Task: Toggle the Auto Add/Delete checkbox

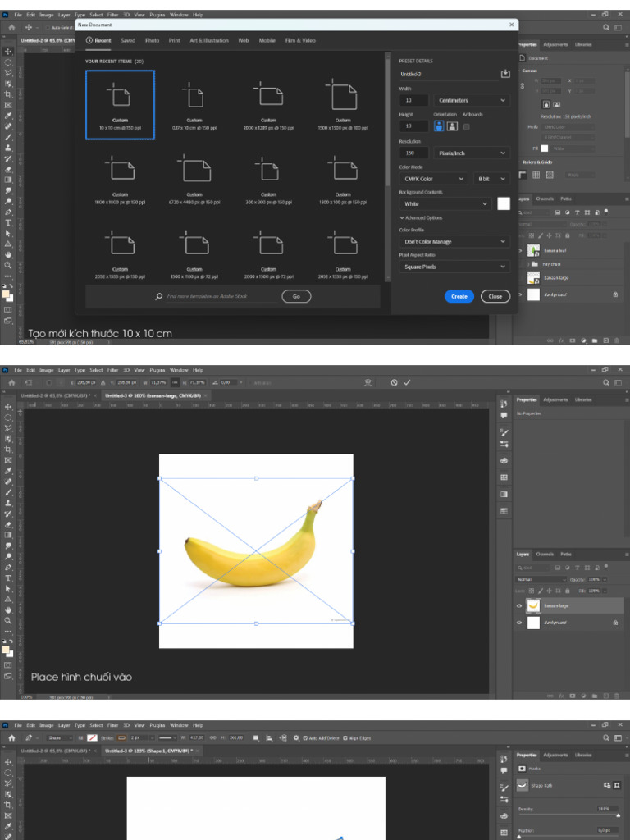Action: pos(305,738)
